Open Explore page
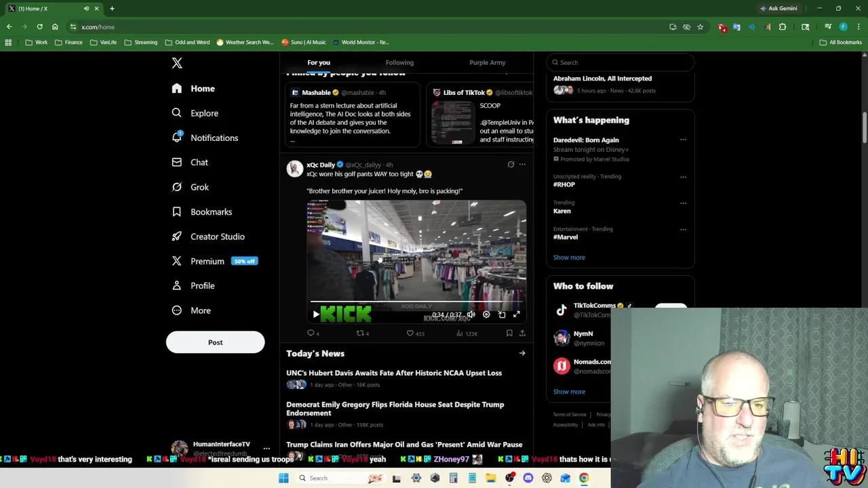 point(195,113)
